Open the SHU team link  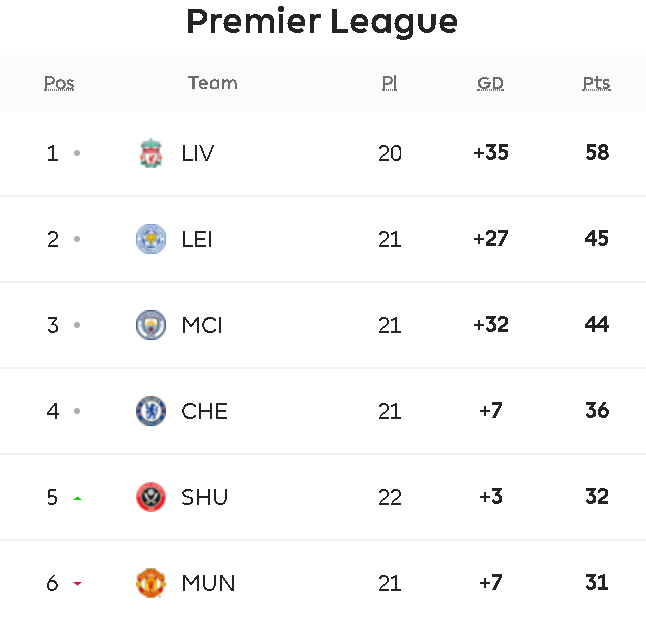tap(204, 497)
